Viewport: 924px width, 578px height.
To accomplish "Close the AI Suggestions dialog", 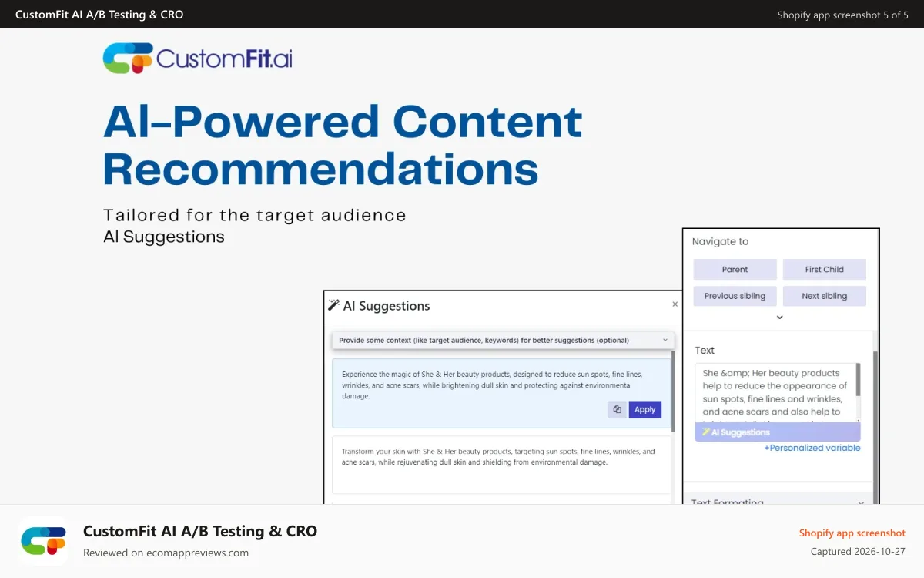I will 675,304.
